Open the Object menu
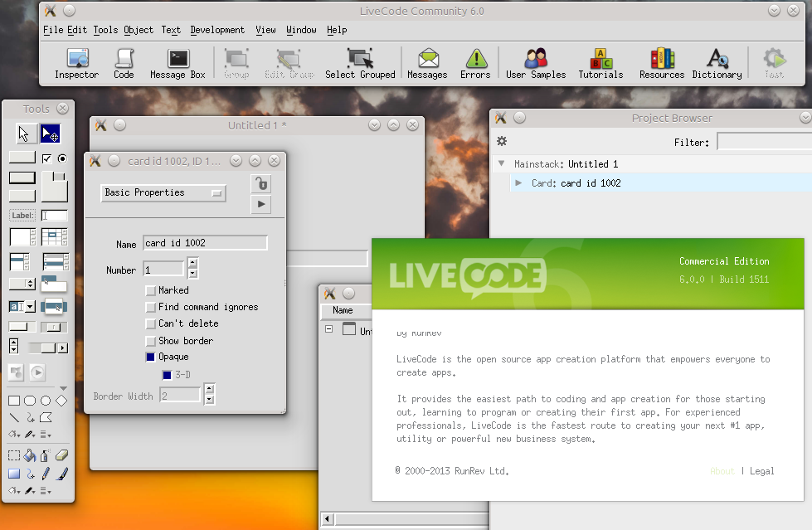812x530 pixels. click(x=139, y=30)
